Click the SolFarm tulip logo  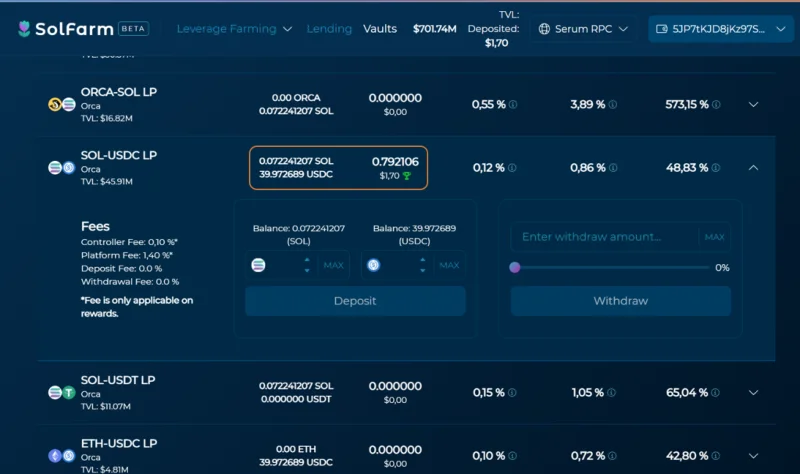(x=24, y=29)
